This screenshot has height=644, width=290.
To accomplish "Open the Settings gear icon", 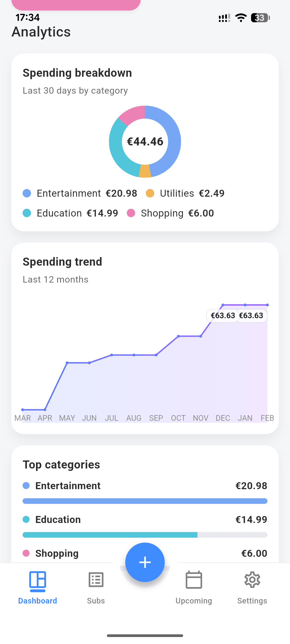I will pyautogui.click(x=252, y=580).
